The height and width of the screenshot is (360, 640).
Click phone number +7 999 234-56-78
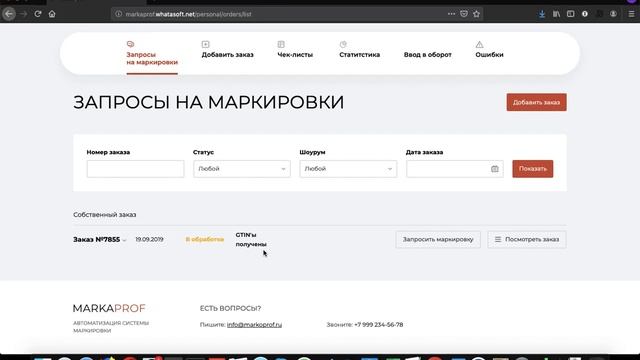(378, 324)
